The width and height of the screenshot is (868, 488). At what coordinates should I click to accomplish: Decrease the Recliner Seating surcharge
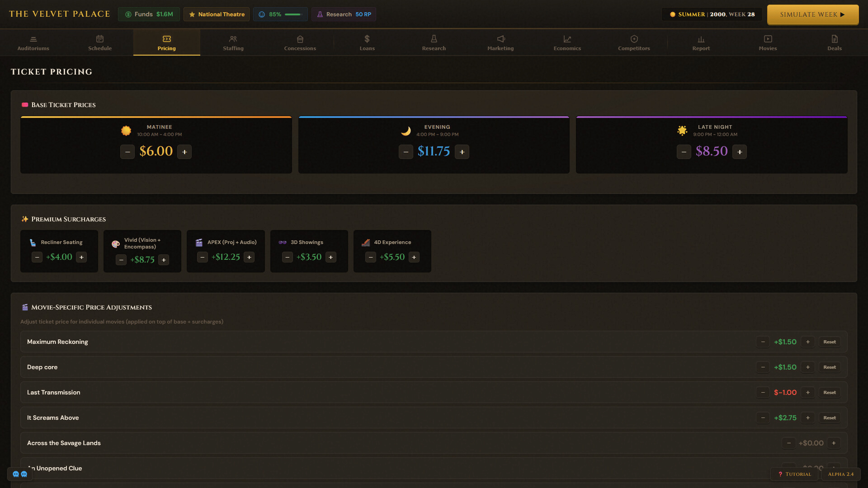(37, 257)
